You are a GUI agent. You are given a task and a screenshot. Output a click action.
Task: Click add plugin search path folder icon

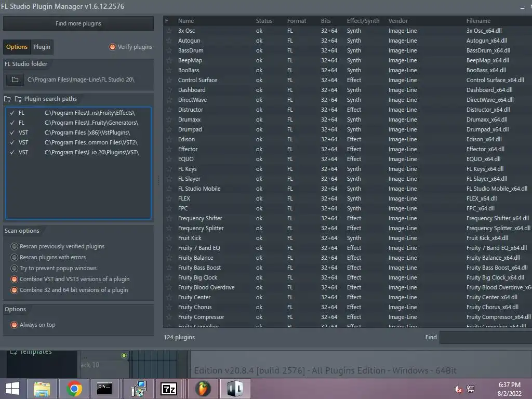[x=7, y=99]
